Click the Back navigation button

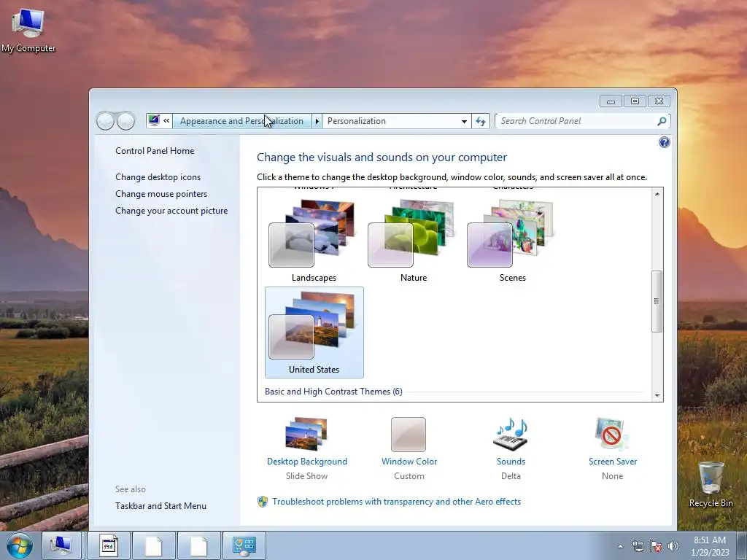tap(105, 121)
